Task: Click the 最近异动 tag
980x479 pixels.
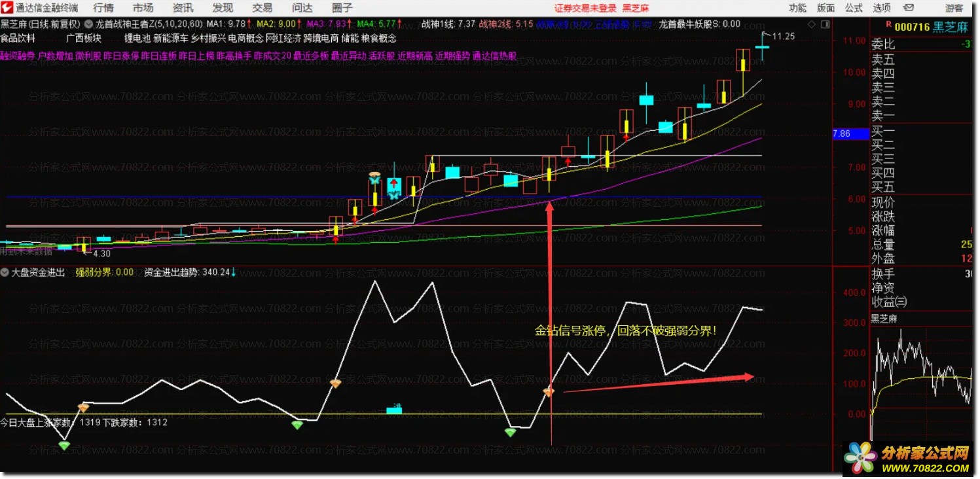Action: pos(348,56)
